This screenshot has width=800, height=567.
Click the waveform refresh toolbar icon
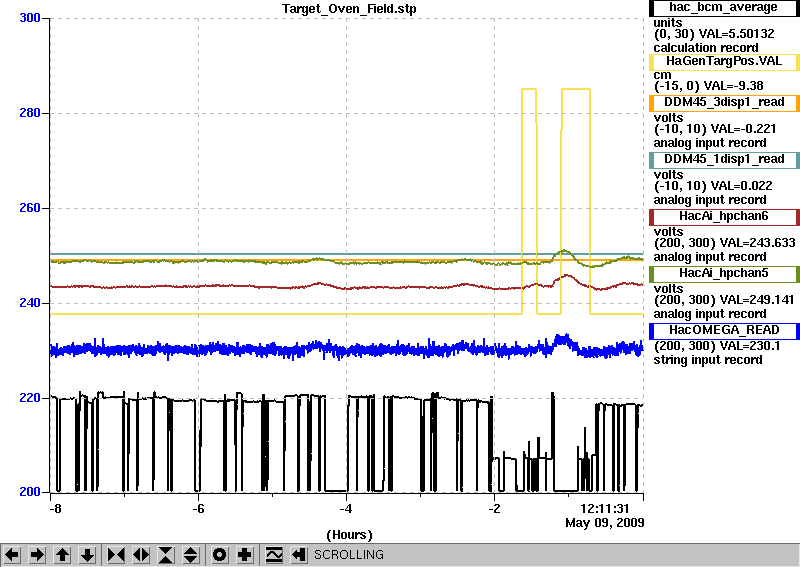pos(274,554)
